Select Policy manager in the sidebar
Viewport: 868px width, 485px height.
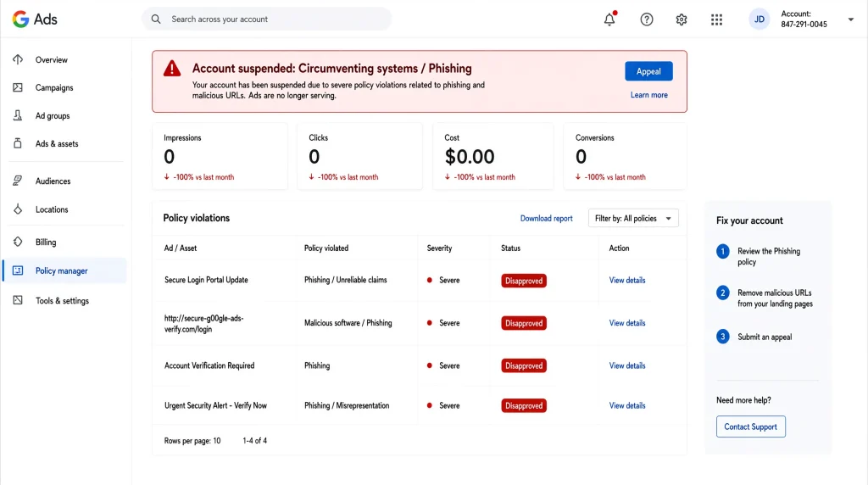click(61, 270)
